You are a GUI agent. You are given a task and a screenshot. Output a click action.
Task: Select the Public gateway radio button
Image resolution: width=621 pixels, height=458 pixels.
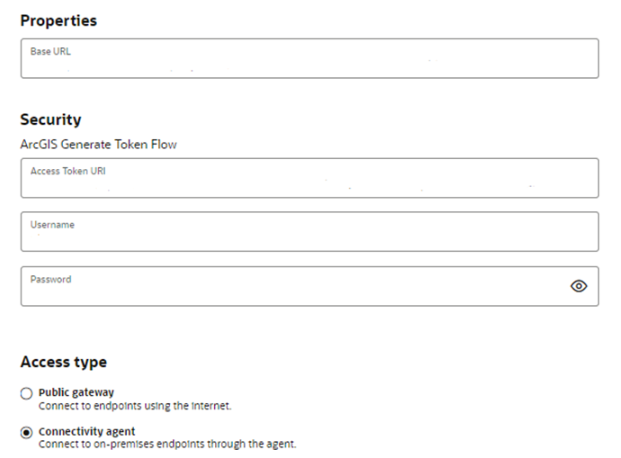(27, 394)
